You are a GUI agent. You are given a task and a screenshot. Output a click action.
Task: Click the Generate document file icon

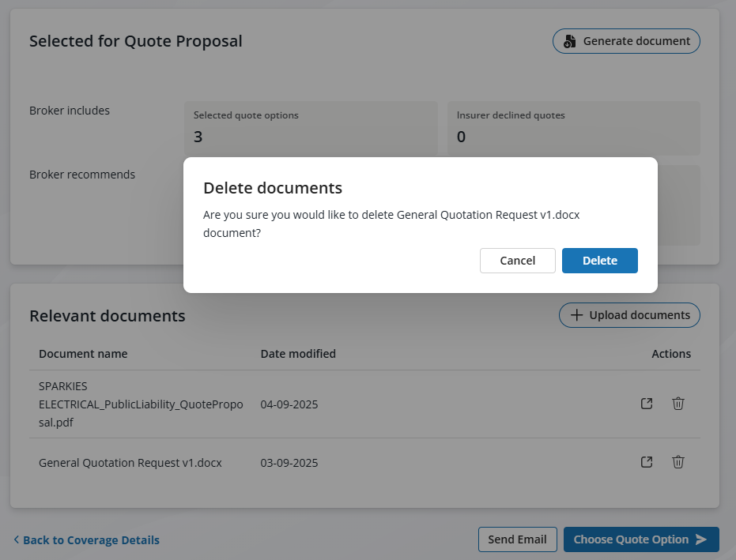click(569, 41)
